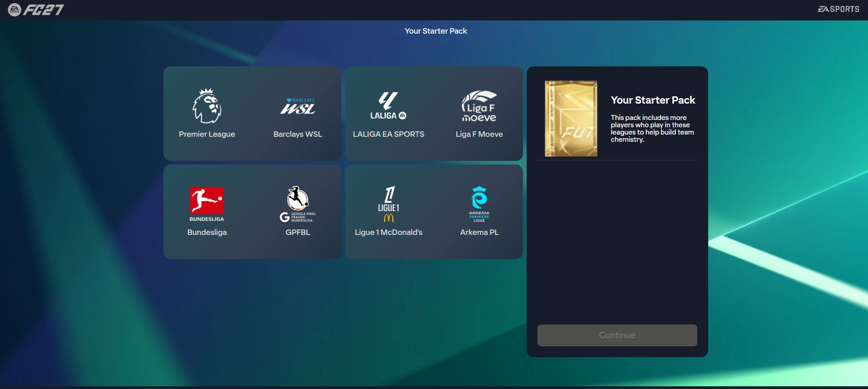
Task: Click the Premier League label
Action: coord(207,134)
